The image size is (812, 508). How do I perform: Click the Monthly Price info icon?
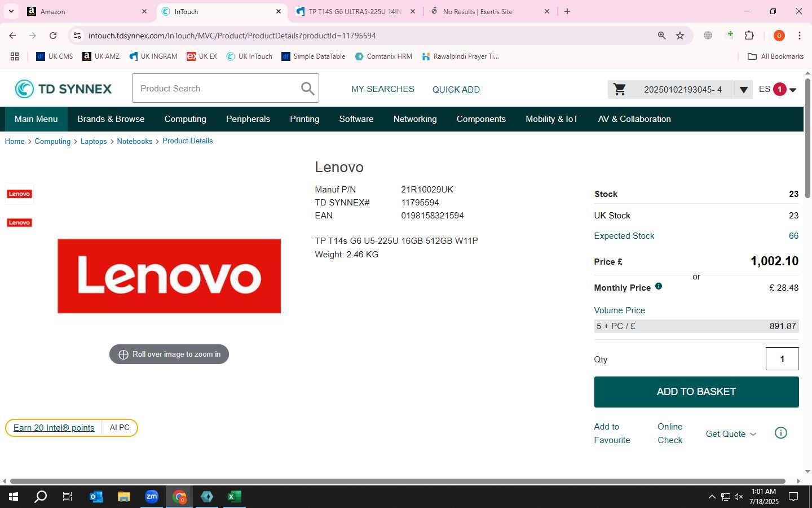tap(658, 286)
